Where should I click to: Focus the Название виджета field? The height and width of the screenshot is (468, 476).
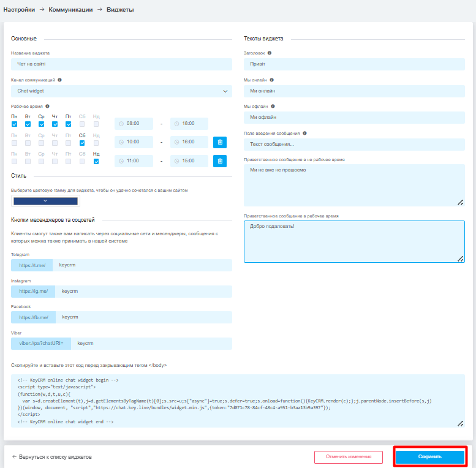tap(121, 64)
